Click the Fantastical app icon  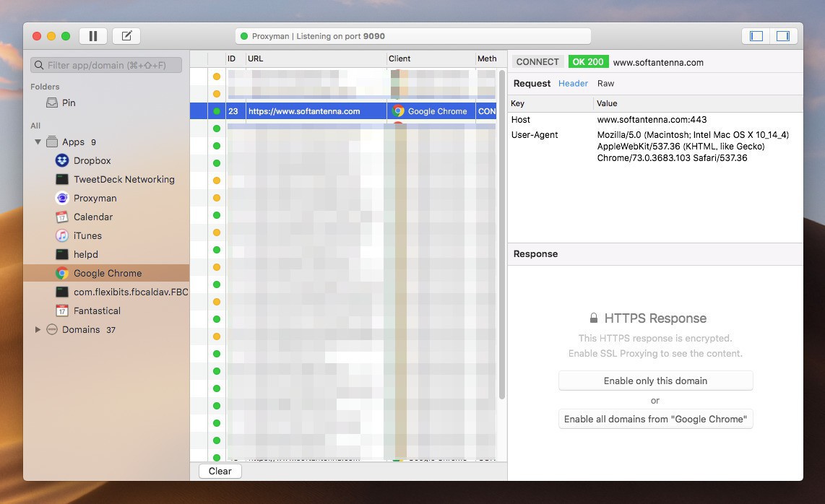coord(62,310)
